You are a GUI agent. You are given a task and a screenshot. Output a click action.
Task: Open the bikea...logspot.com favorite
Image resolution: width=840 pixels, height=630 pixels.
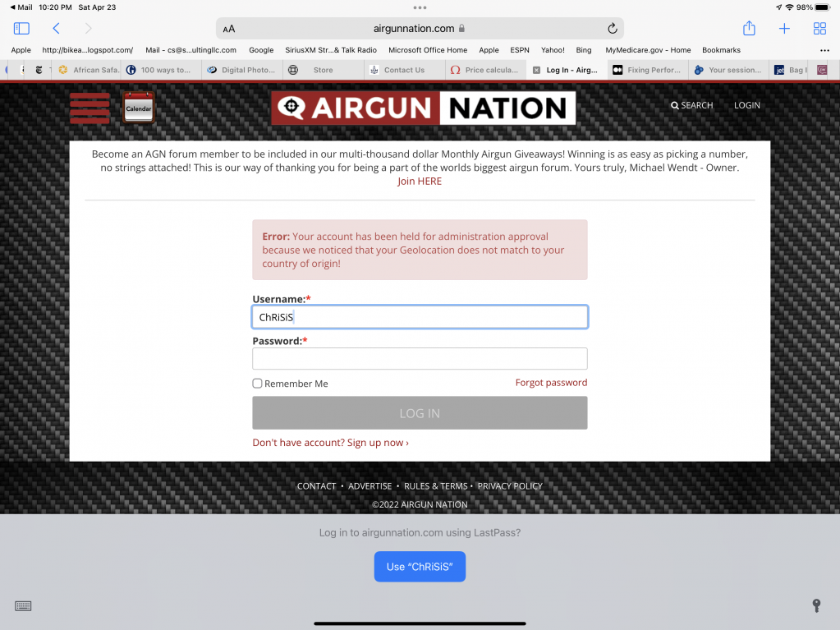pyautogui.click(x=87, y=50)
